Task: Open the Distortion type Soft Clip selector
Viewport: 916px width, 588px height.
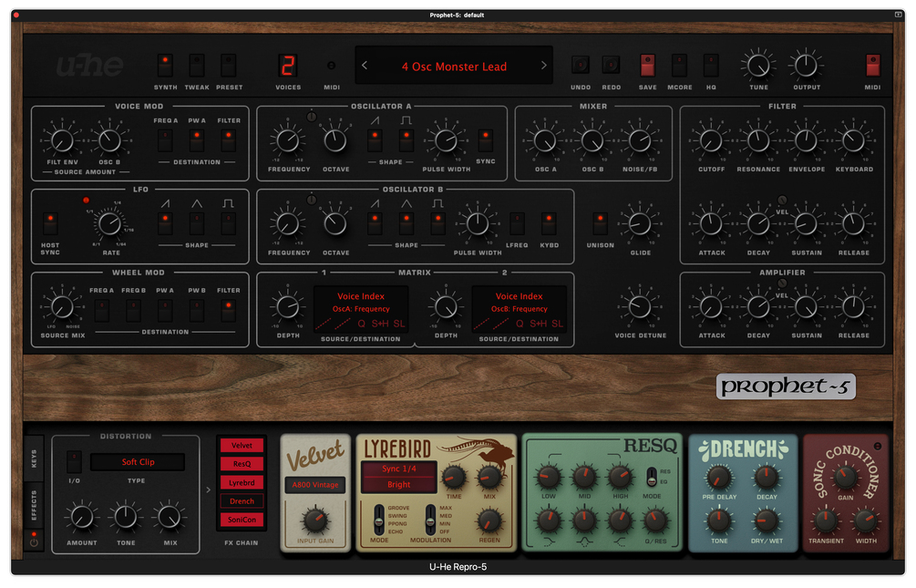Action: [x=138, y=462]
